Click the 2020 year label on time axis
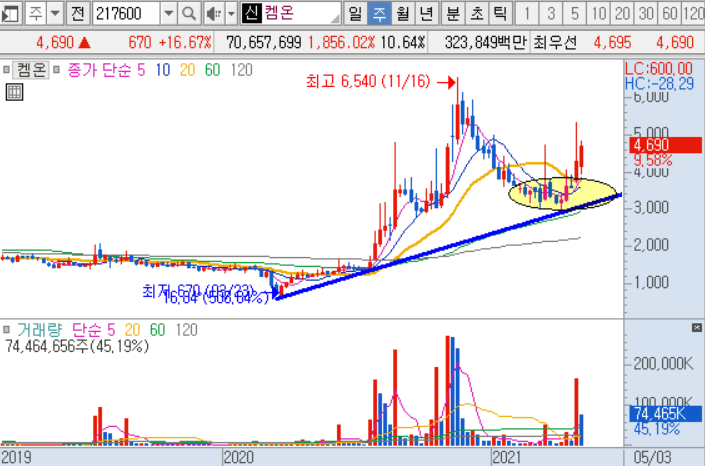Screen dimensions: 705x466 click(239, 457)
